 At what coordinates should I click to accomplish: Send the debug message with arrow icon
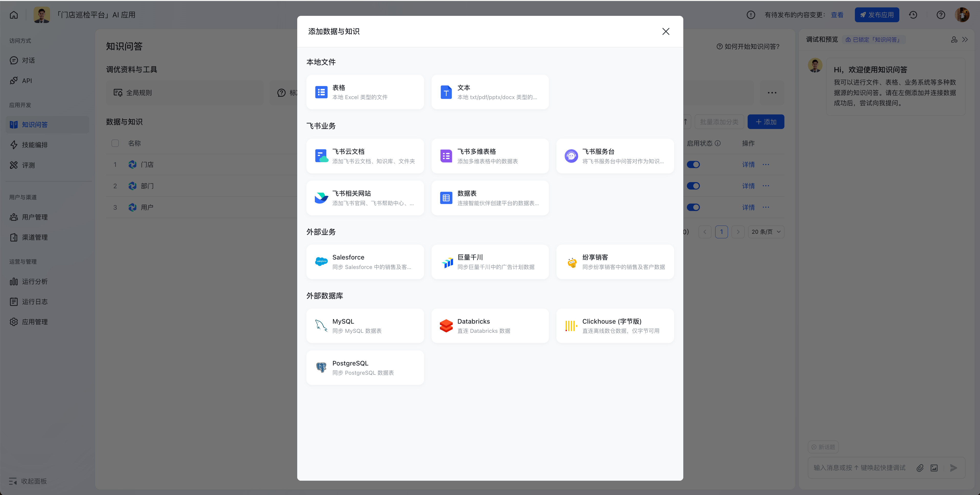point(953,468)
